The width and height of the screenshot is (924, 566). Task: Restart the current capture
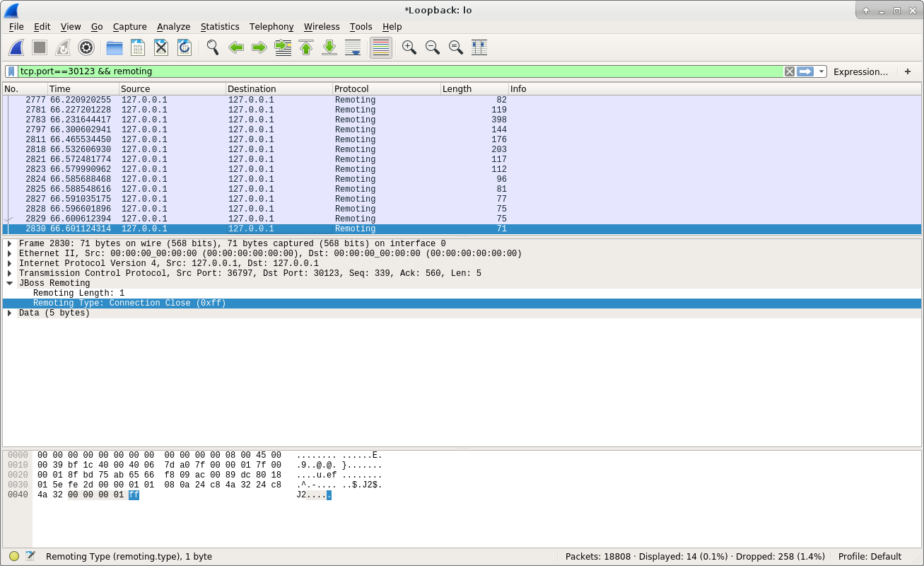coord(63,48)
